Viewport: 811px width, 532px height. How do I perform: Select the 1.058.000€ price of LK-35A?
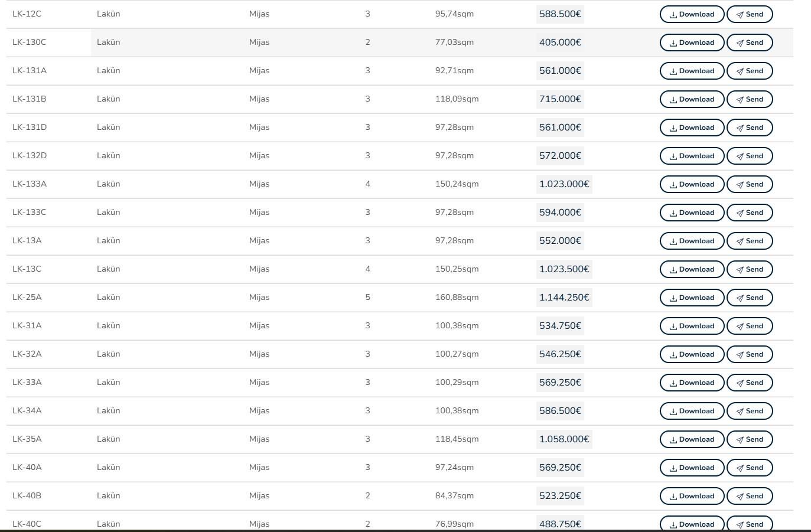click(x=564, y=439)
